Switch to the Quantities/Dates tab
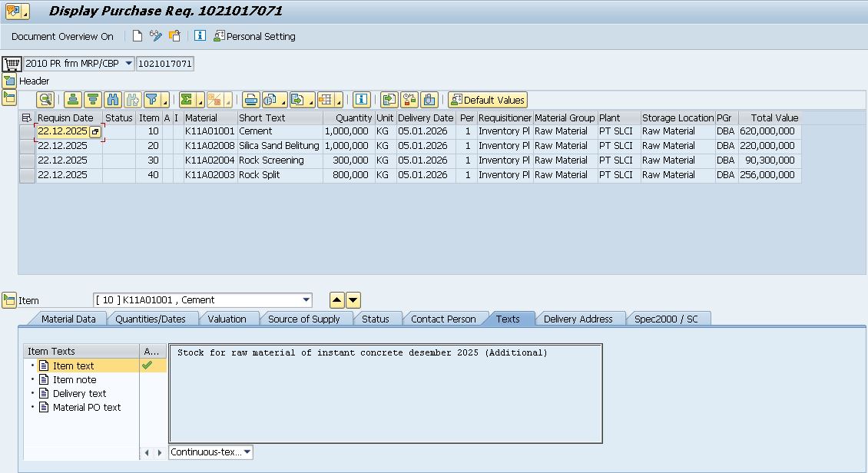This screenshot has width=868, height=473. click(151, 319)
